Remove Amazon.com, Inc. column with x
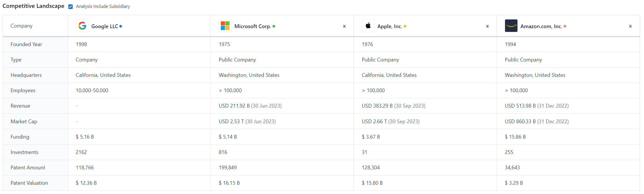644x194 pixels. [x=630, y=26]
